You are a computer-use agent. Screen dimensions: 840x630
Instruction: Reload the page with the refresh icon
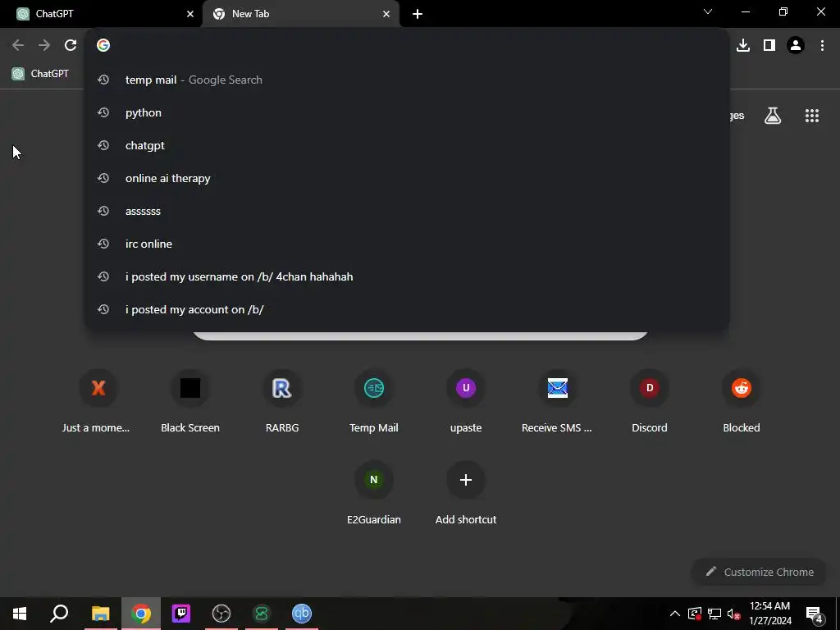point(71,45)
